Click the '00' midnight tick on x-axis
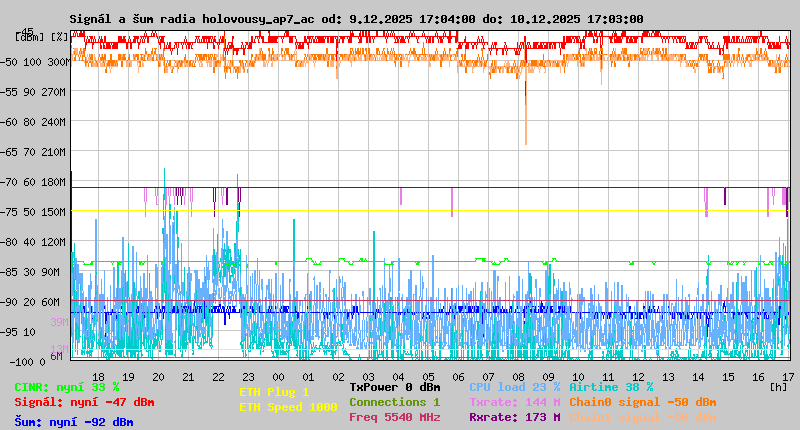 click(x=278, y=377)
